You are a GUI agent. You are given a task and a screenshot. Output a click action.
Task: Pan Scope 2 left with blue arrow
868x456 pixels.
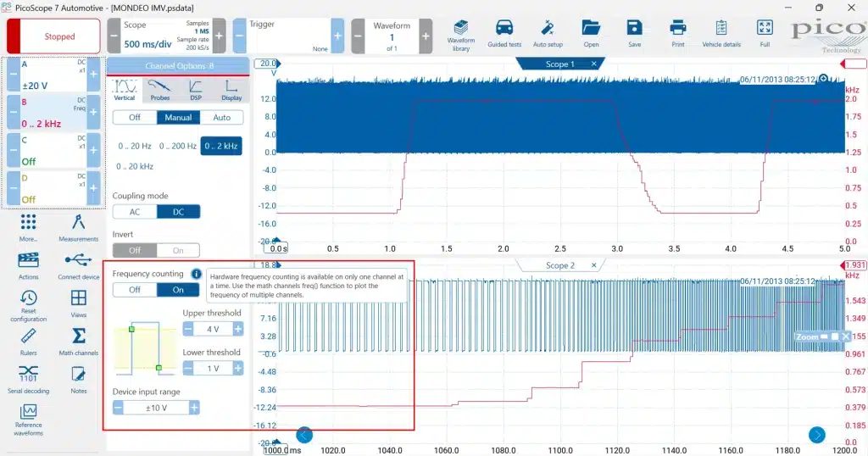(x=304, y=435)
